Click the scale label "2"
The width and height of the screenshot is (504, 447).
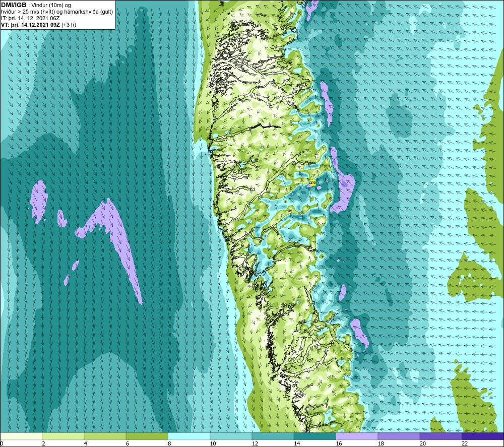(x=43, y=444)
